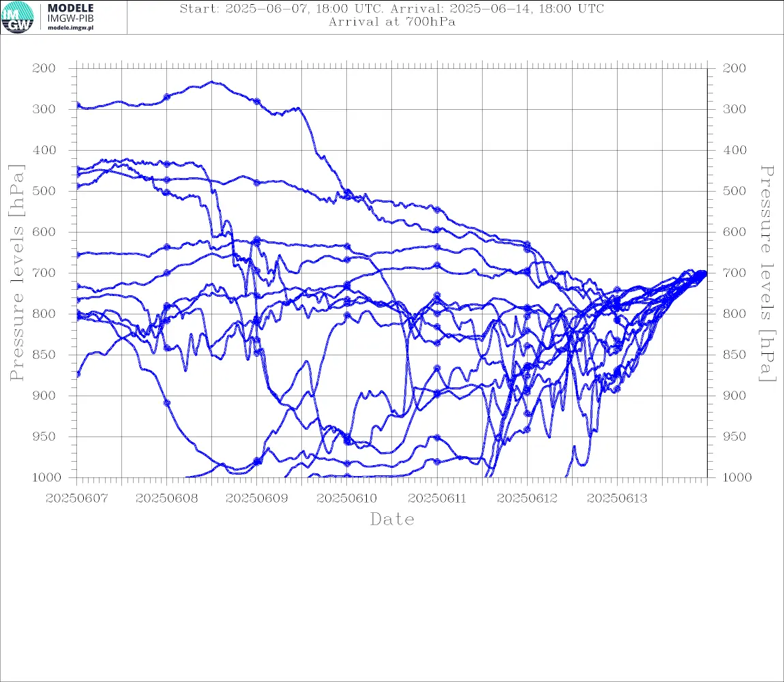Click date label 20250608

pyautogui.click(x=166, y=499)
